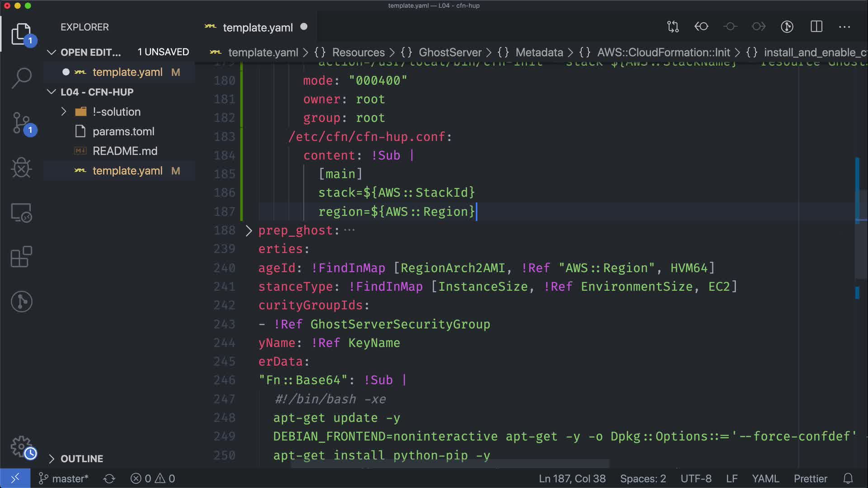Open the Search view in the activity bar
This screenshot has width=868, height=488.
click(x=21, y=78)
